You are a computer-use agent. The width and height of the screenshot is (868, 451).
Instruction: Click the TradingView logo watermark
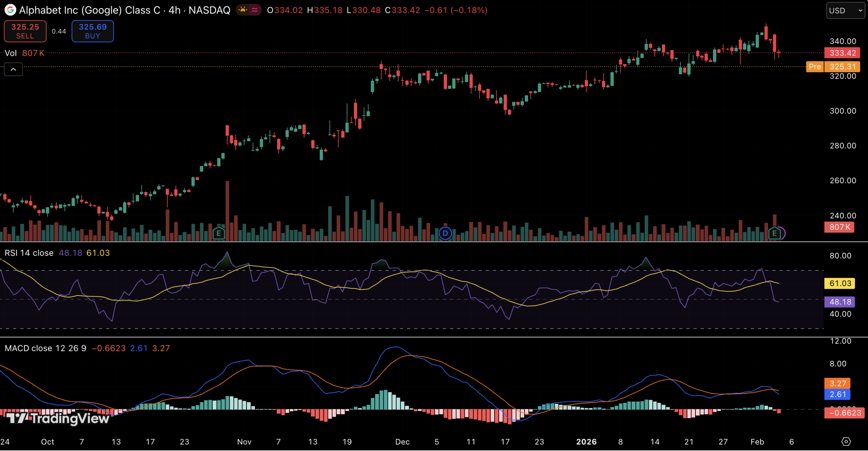(58, 418)
